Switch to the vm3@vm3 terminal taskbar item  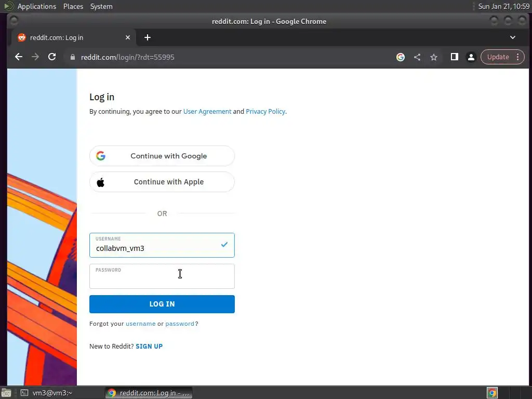[x=47, y=393]
